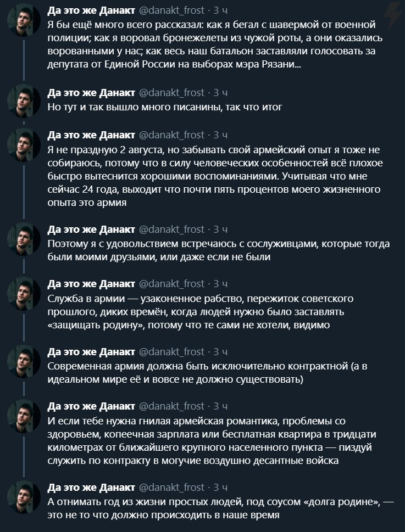Open avatar of tweet starting "Я бы ещё много"
Image resolution: width=405 pixels, height=532 pixels.
(x=24, y=23)
